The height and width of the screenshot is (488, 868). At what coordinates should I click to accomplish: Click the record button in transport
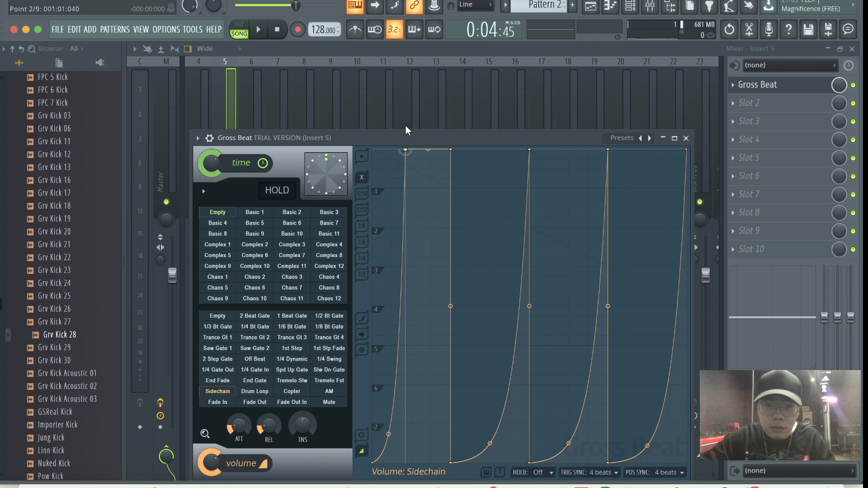tap(297, 29)
